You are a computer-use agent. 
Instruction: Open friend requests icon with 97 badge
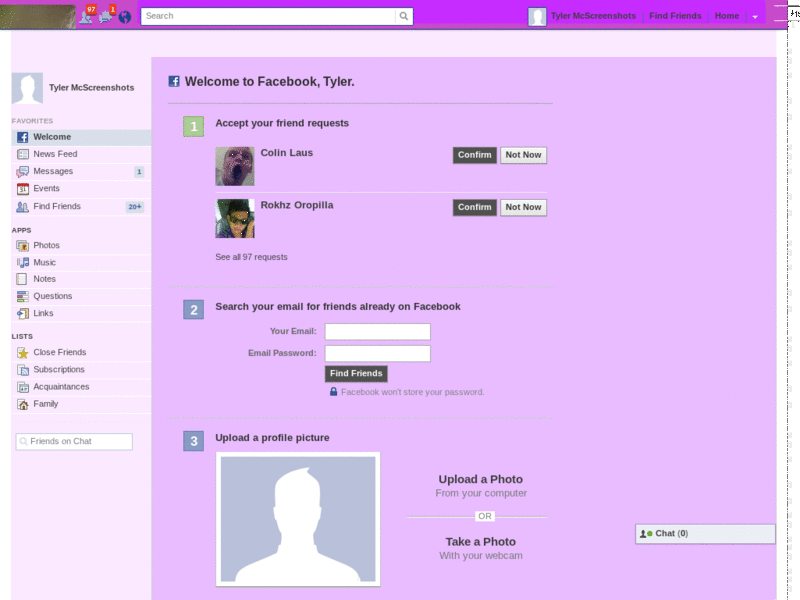tap(87, 15)
